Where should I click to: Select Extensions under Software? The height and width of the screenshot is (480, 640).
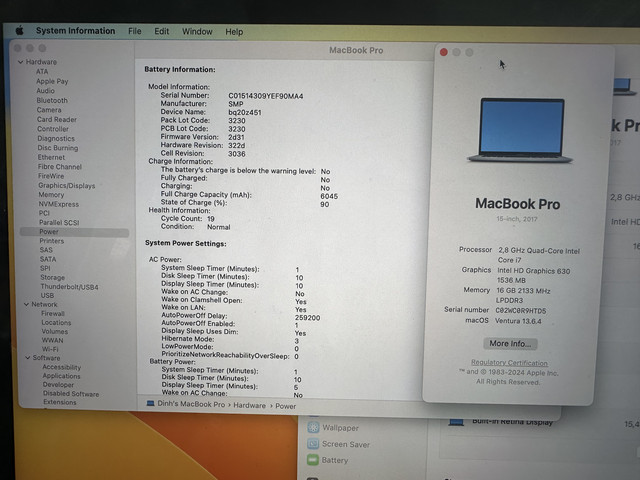pyautogui.click(x=60, y=402)
